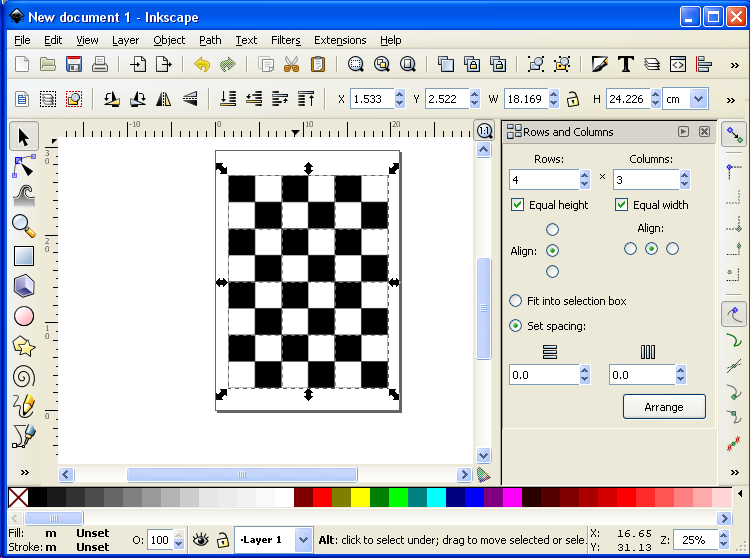The height and width of the screenshot is (558, 750).
Task: Click the no-color X swatch
Action: (x=18, y=497)
